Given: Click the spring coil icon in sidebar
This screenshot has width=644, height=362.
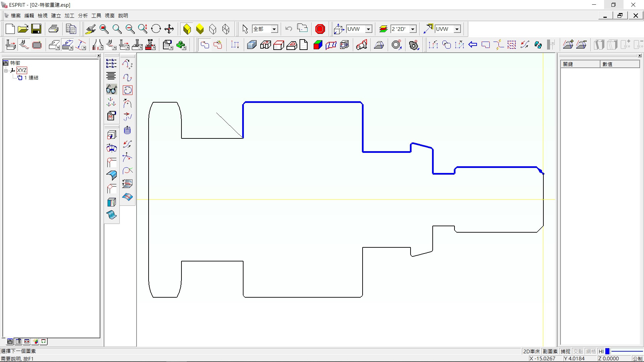Looking at the screenshot, I should coord(127,130).
